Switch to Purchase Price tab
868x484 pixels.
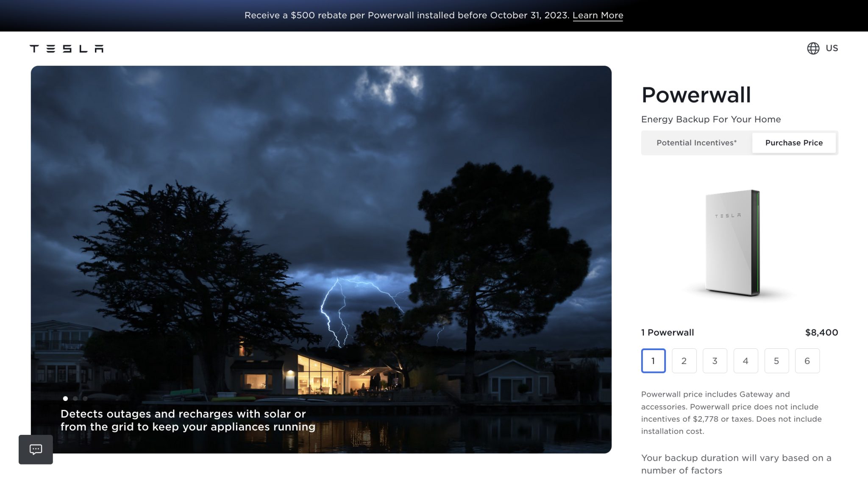[x=794, y=143]
